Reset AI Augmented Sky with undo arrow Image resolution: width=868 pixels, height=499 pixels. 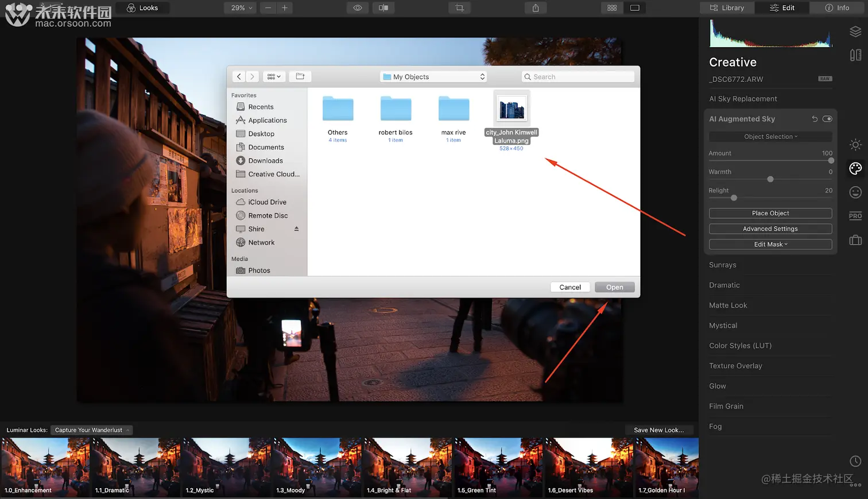[815, 119]
